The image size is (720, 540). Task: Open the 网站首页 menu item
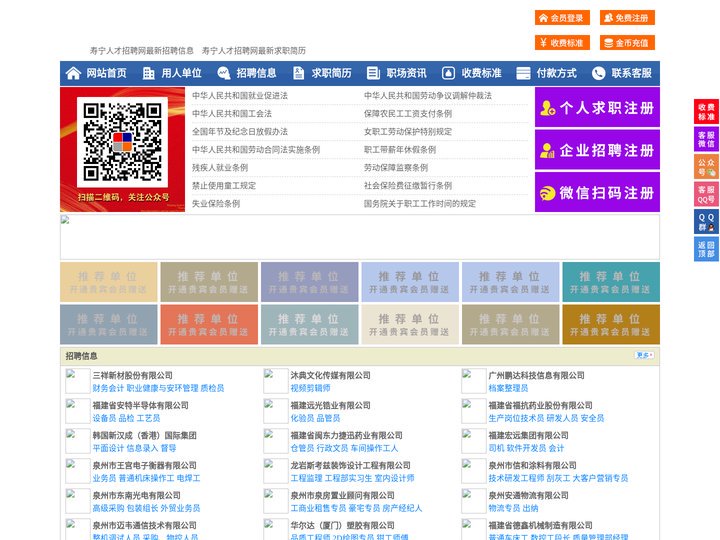click(x=107, y=73)
